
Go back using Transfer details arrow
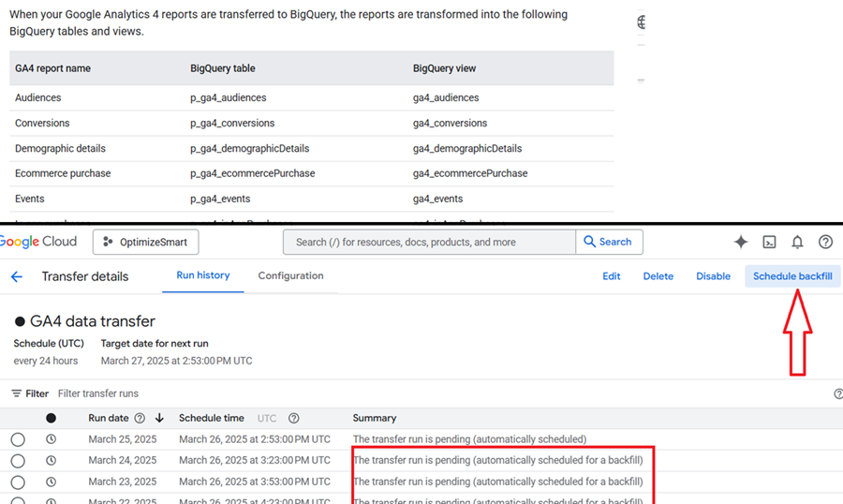pos(17,276)
